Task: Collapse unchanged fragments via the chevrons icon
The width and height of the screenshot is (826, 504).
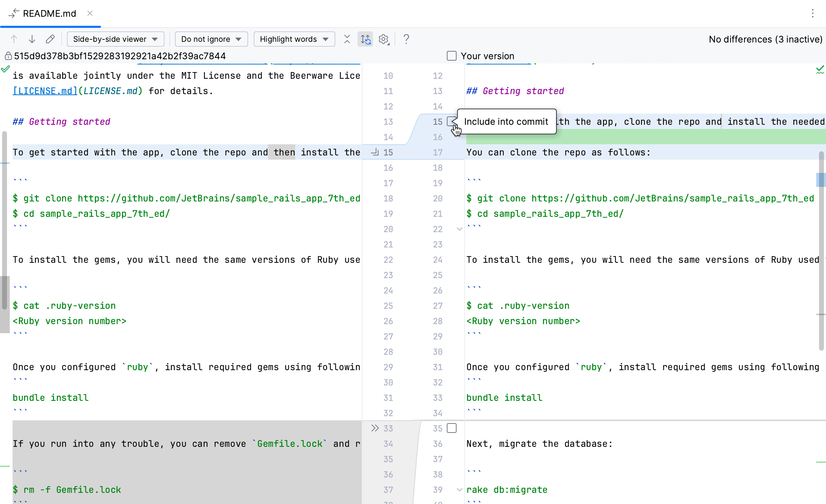Action: (x=347, y=39)
